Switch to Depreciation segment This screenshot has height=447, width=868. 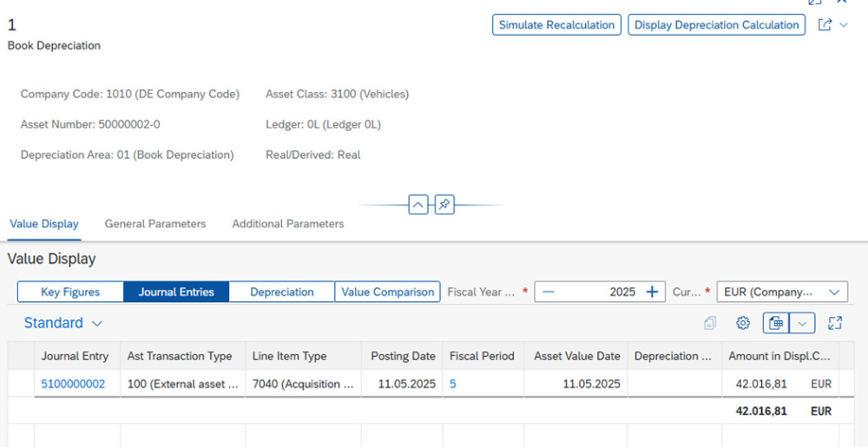pyautogui.click(x=282, y=292)
